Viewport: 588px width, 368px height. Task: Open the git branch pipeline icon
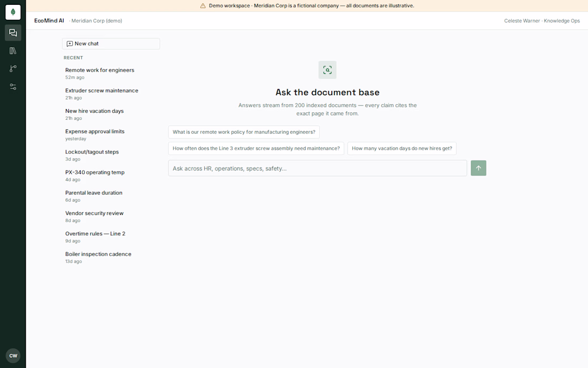coord(13,68)
